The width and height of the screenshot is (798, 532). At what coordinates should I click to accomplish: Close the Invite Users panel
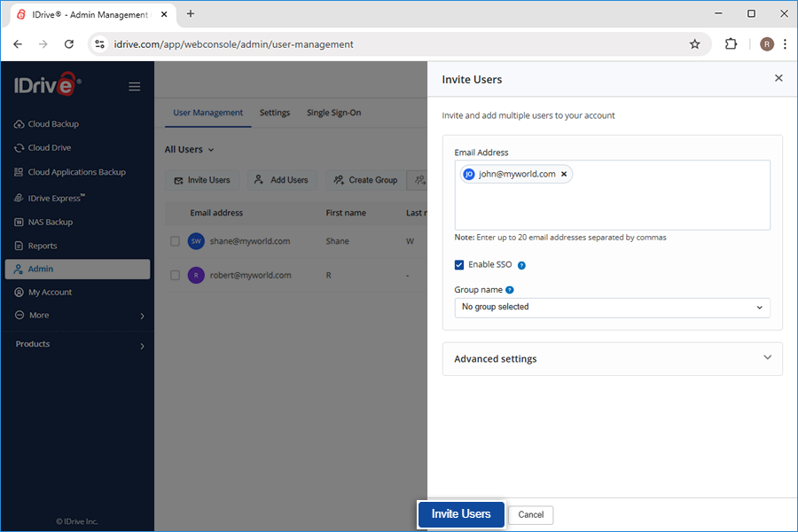coord(778,78)
